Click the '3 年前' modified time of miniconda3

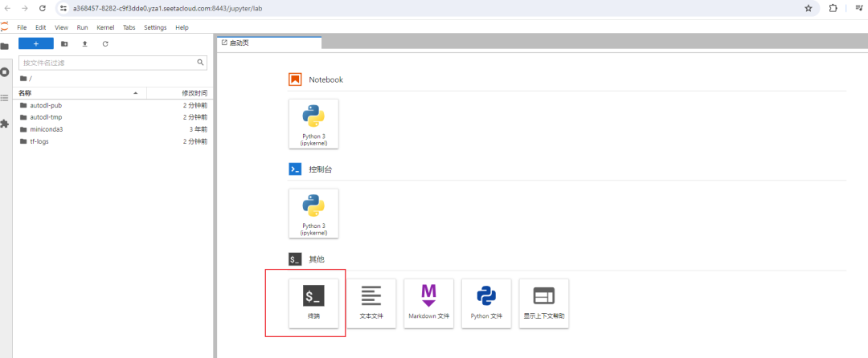click(x=199, y=129)
